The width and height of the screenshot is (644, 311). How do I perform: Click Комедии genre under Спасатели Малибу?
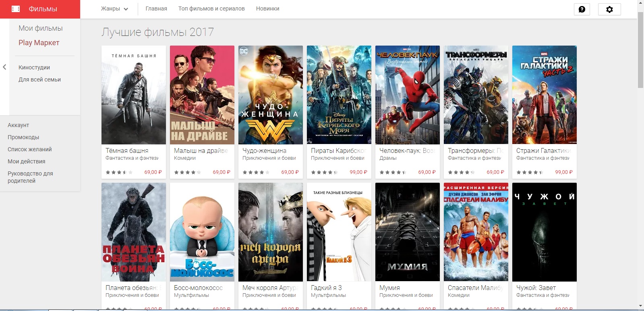[459, 295]
